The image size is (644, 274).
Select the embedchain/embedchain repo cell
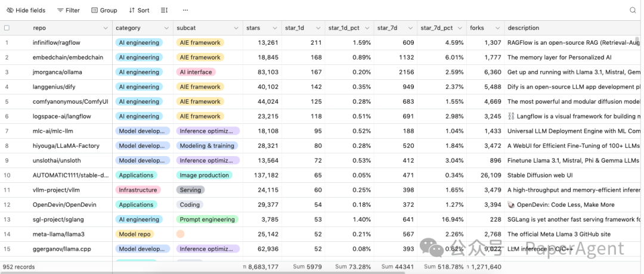click(x=68, y=57)
